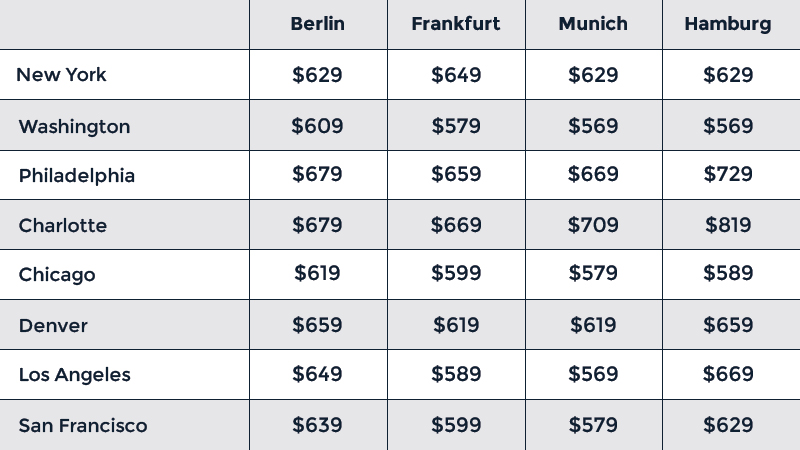Click the $649 New York to Frankfurt price
Screen dimensions: 800x450
456,75
